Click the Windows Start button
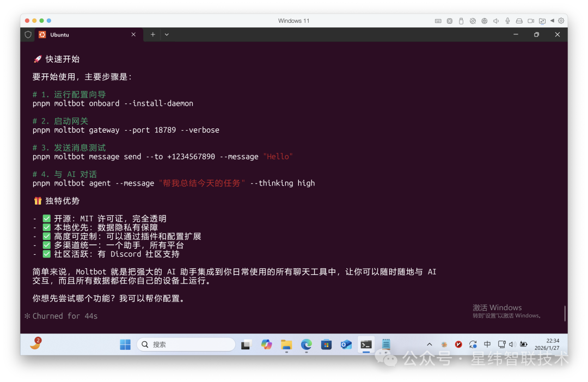 pyautogui.click(x=125, y=344)
